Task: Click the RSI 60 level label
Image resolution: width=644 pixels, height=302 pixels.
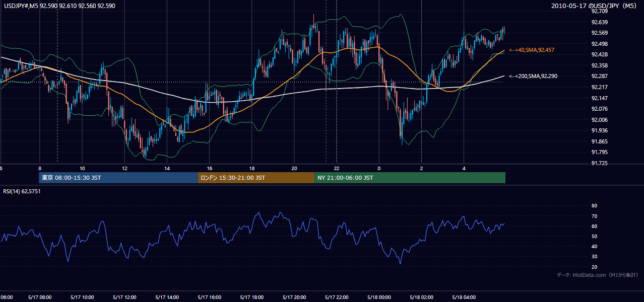Action: tap(594, 226)
